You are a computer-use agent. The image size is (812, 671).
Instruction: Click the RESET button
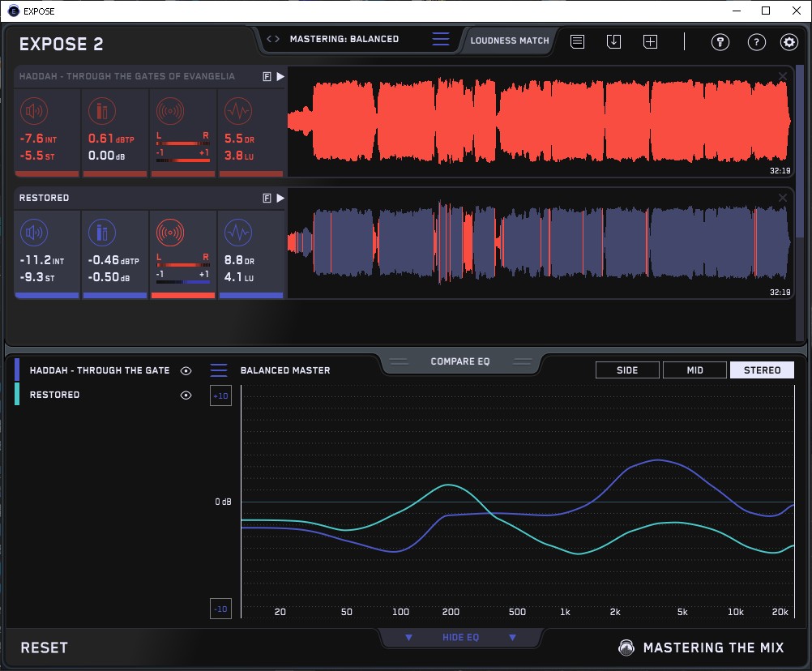pos(45,647)
